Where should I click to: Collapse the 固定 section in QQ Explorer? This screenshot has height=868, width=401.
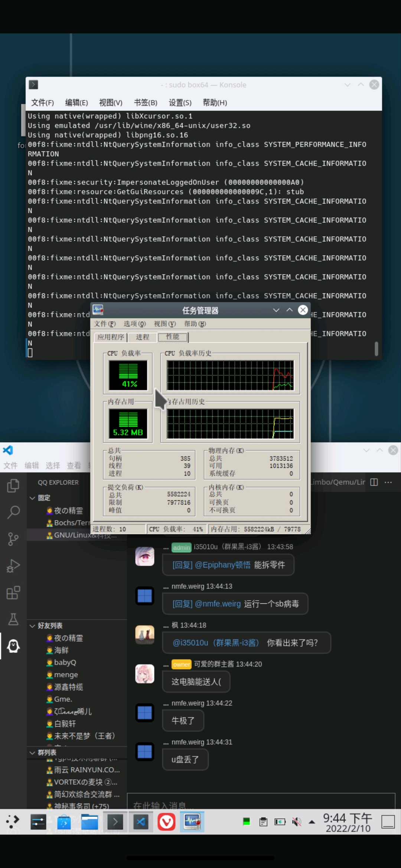32,498
